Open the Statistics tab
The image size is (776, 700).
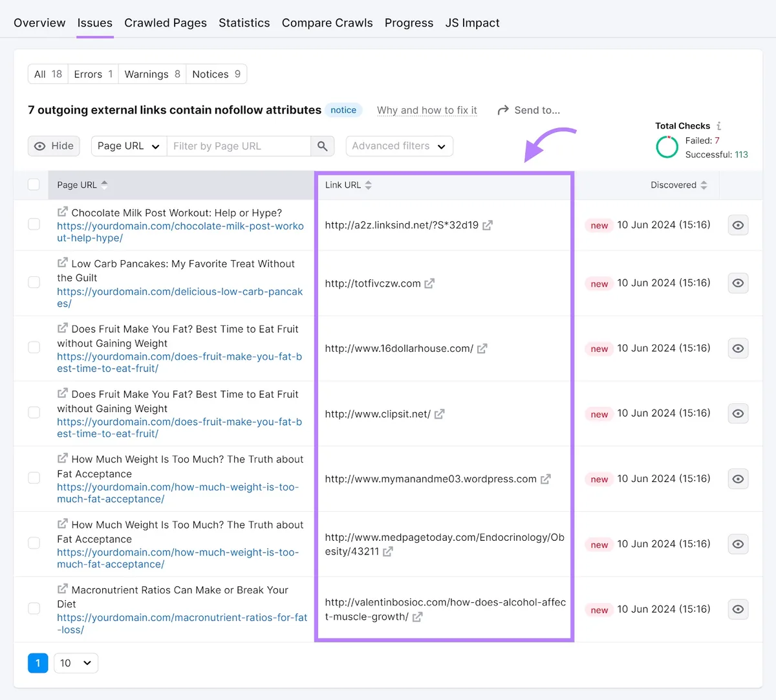[x=244, y=23]
